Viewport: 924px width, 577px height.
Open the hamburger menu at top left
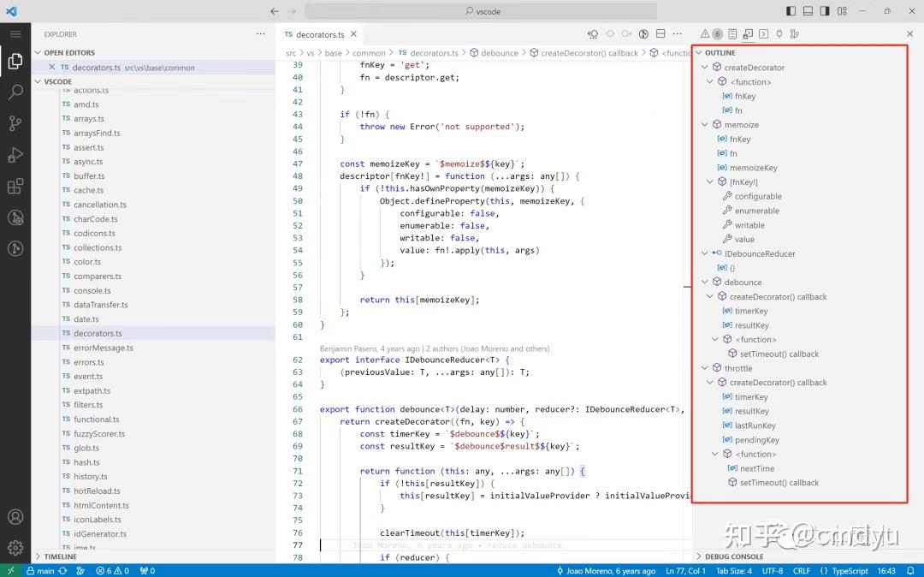(x=14, y=34)
